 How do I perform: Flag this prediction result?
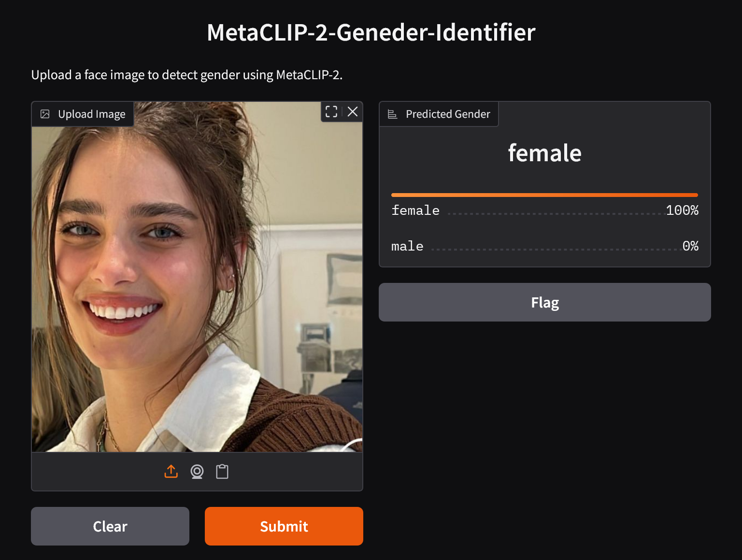coord(545,302)
